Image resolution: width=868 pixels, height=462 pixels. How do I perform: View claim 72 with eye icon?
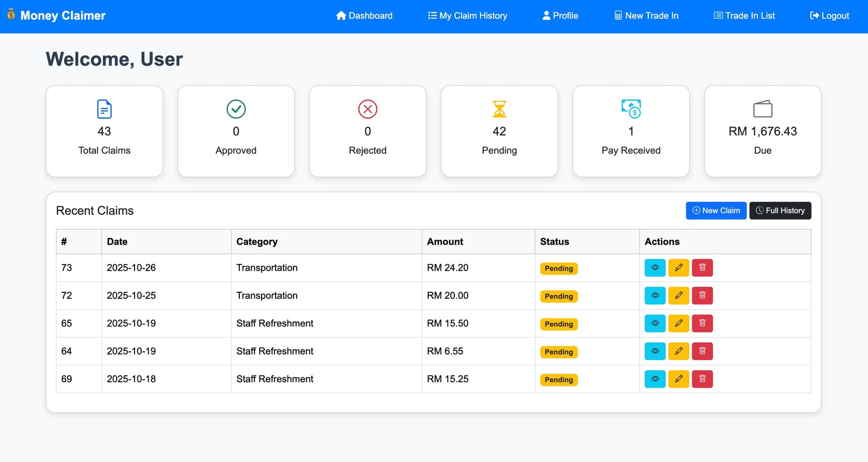pyautogui.click(x=655, y=296)
